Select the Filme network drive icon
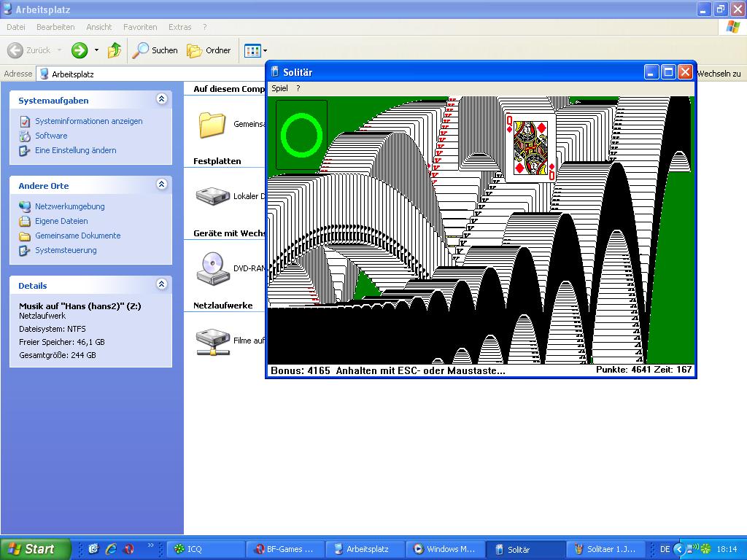Viewport: 747px width, 560px height. [213, 341]
